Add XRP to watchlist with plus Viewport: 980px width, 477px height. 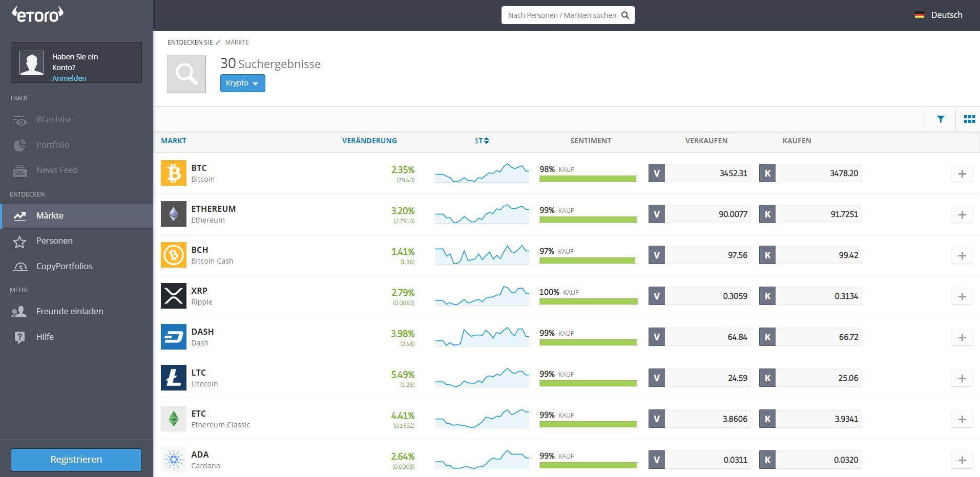[x=962, y=296]
